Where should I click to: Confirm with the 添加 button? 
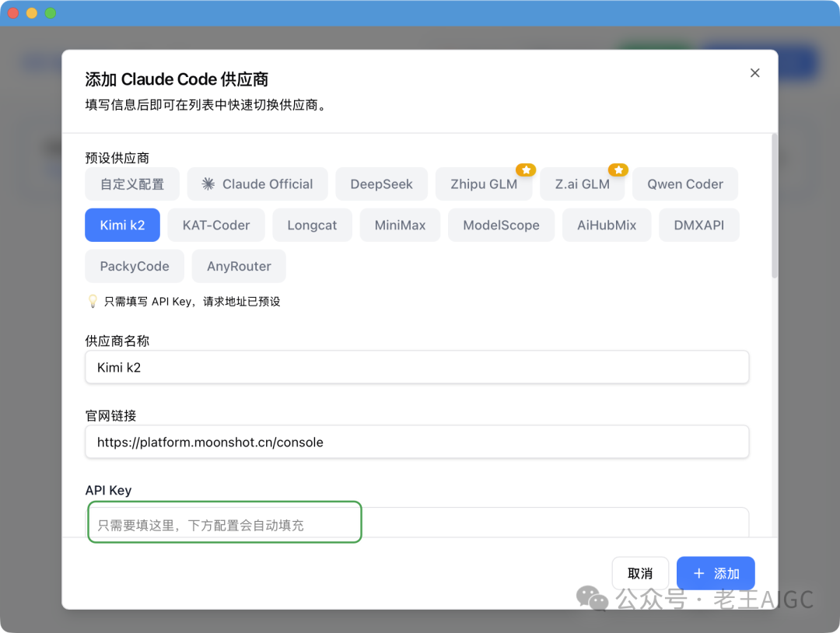716,574
